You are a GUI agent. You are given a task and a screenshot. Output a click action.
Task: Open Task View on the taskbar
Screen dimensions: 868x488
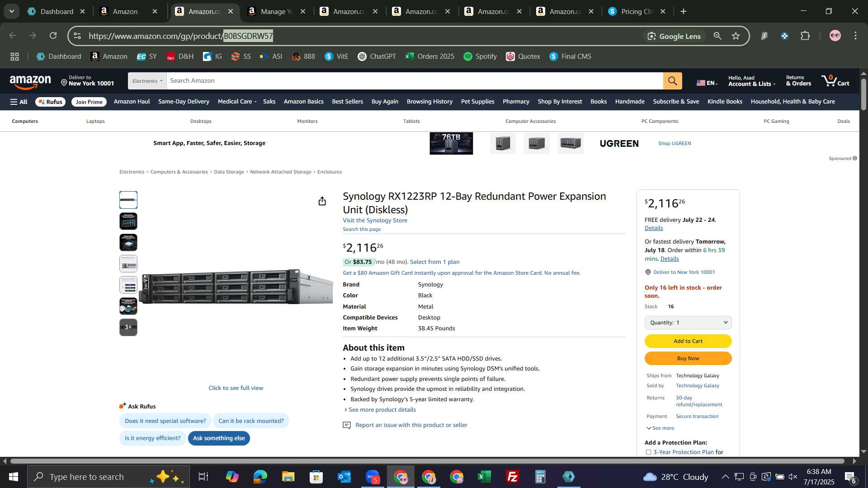[203, 477]
